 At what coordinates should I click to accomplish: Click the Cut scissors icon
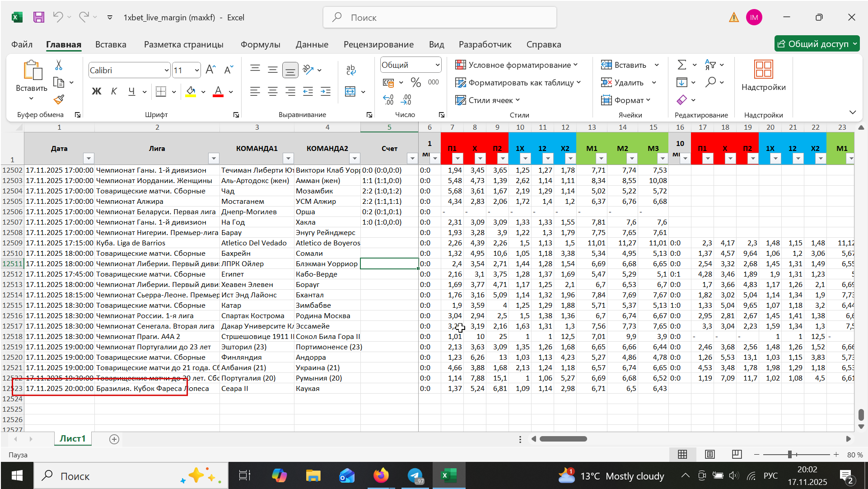point(59,66)
